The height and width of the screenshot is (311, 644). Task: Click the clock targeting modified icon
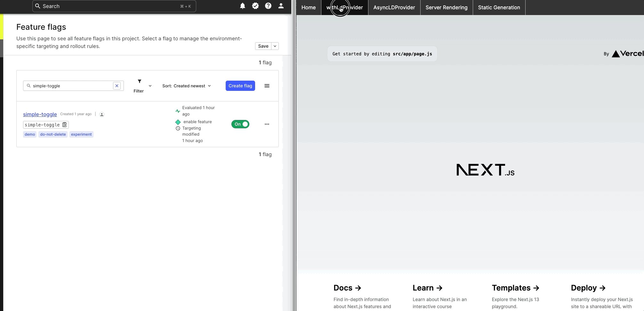178,128
